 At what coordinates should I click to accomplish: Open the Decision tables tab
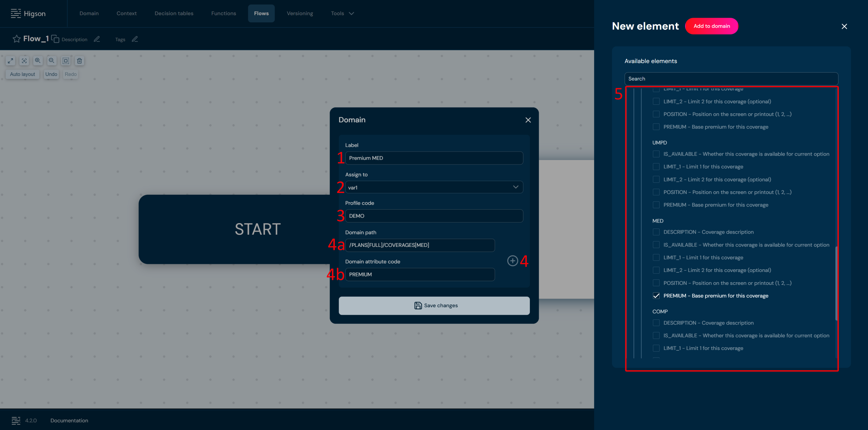point(174,14)
